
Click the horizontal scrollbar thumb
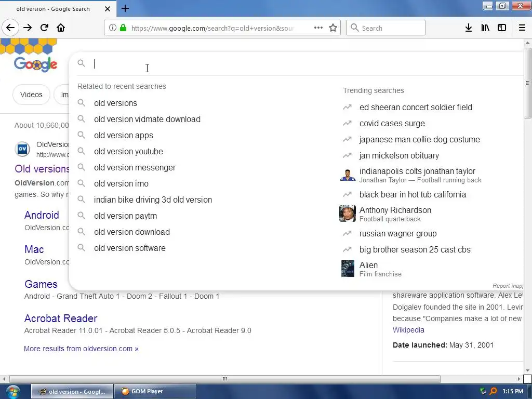tap(224, 379)
